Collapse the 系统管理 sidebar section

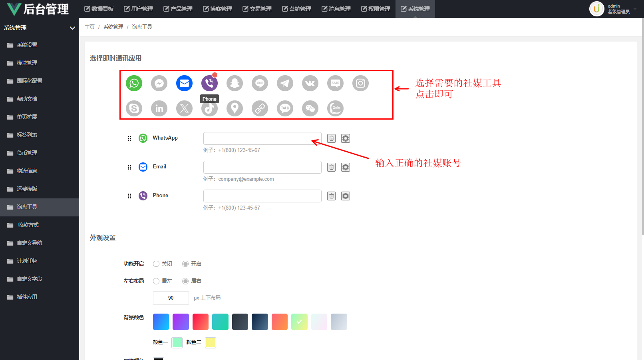click(72, 28)
